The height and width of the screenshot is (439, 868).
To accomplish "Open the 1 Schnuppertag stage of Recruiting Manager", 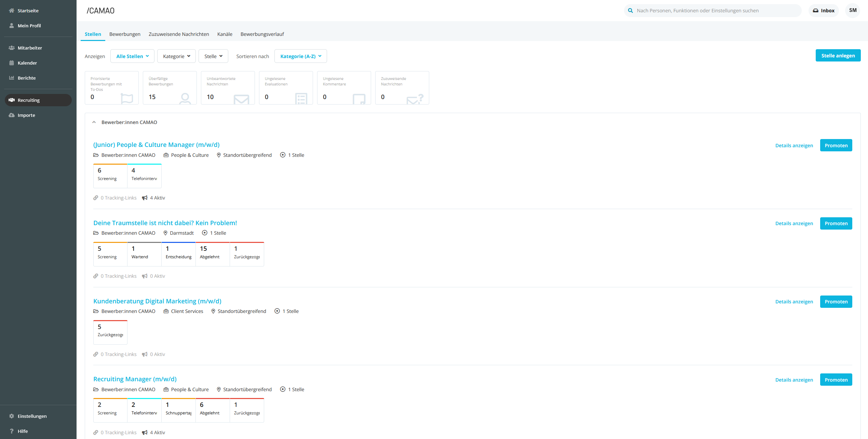I will (178, 410).
